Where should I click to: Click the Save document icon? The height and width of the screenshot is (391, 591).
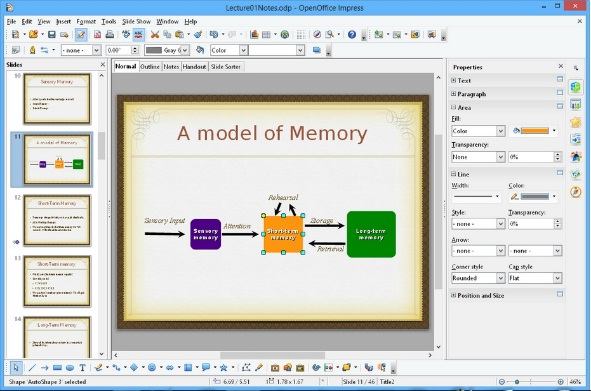click(x=52, y=35)
